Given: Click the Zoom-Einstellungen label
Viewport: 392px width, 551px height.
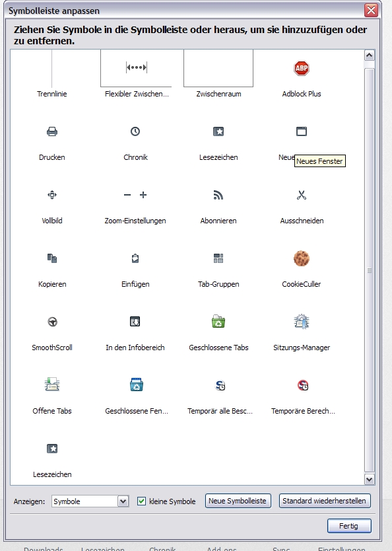Looking at the screenshot, I should pyautogui.click(x=135, y=221).
